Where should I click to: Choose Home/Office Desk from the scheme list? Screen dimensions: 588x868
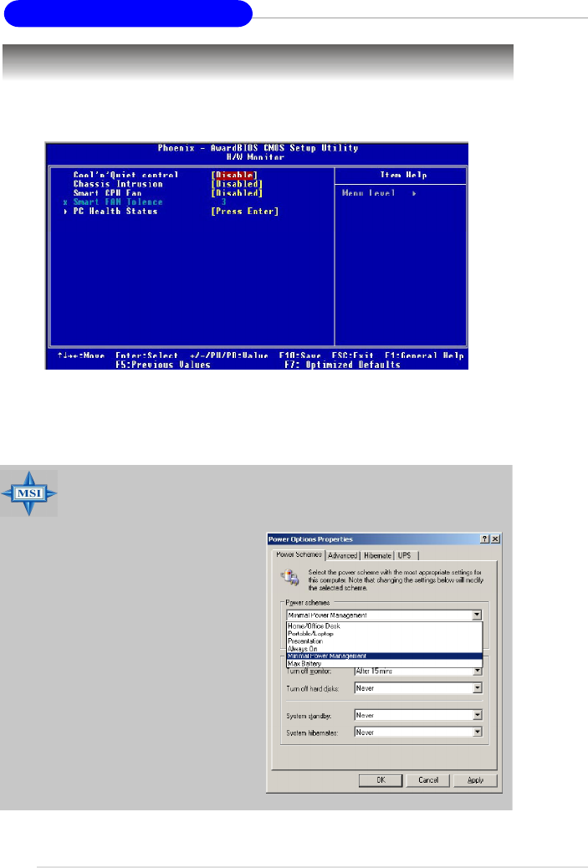click(384, 626)
